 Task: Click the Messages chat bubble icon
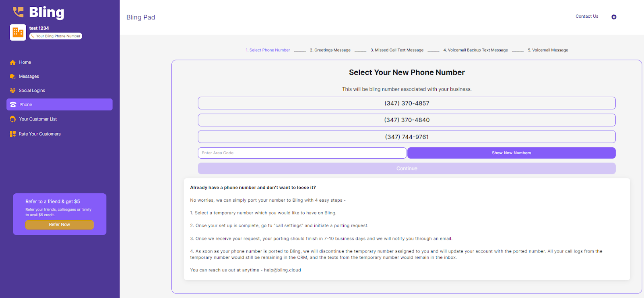coord(13,77)
